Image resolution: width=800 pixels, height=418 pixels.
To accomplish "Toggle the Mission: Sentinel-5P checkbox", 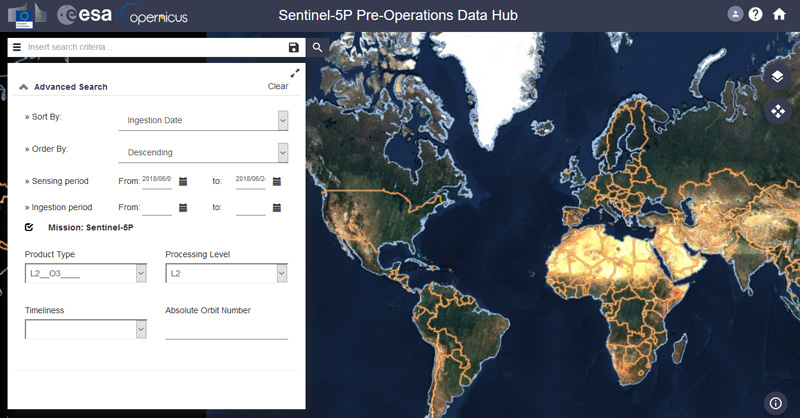I will tap(30, 227).
